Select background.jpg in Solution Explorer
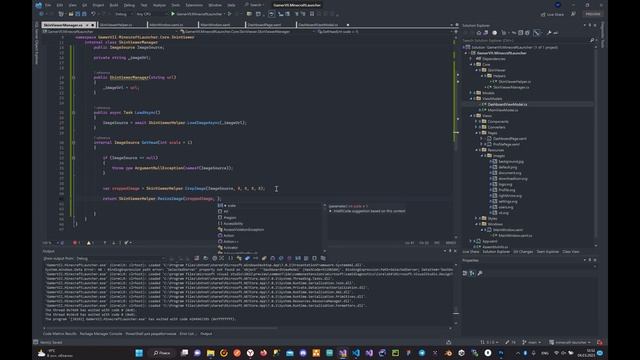The image size is (640, 360). 511,162
